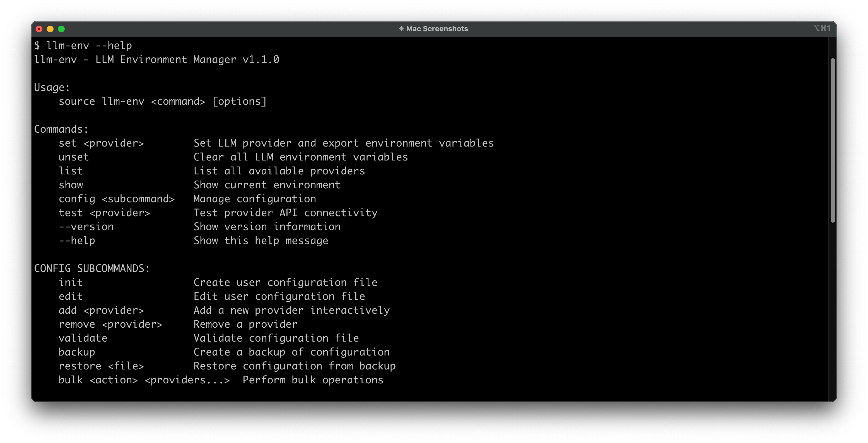Click the terminal vertical scrollbar thumb
The width and height of the screenshot is (868, 443).
(x=833, y=140)
